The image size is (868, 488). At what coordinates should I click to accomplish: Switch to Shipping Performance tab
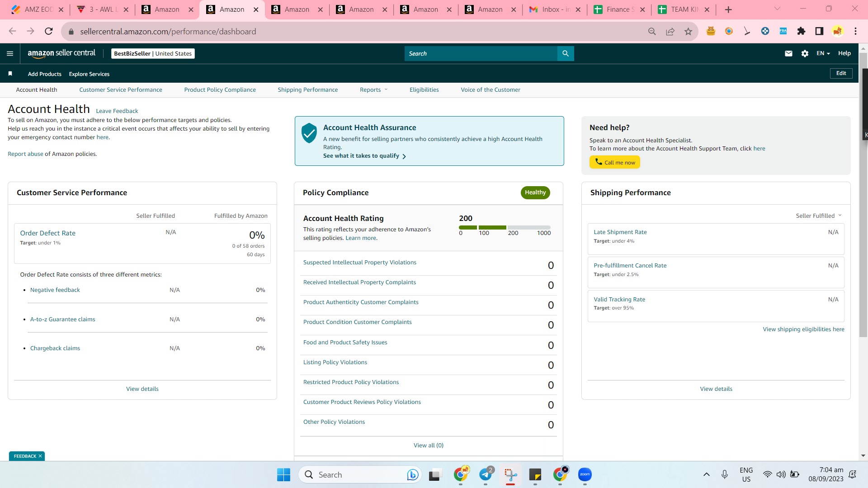[307, 89]
